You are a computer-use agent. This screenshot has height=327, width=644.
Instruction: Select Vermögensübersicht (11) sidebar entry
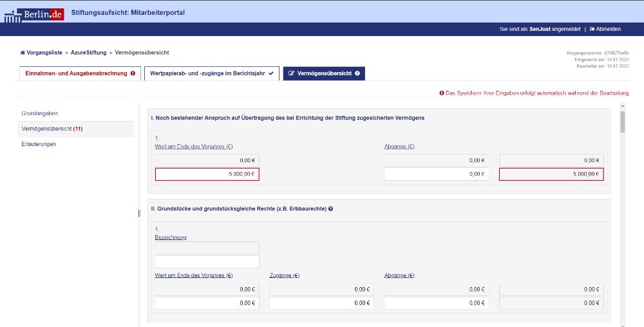pyautogui.click(x=52, y=129)
